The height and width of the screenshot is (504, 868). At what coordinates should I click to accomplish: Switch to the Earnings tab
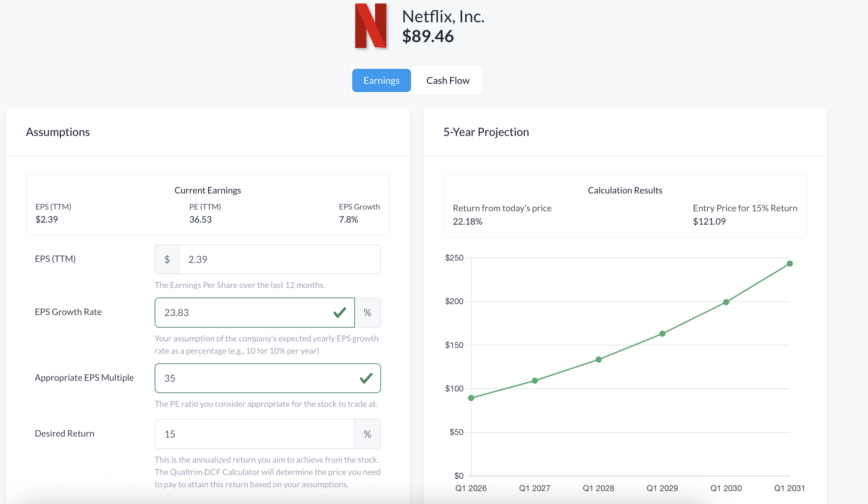(x=381, y=81)
